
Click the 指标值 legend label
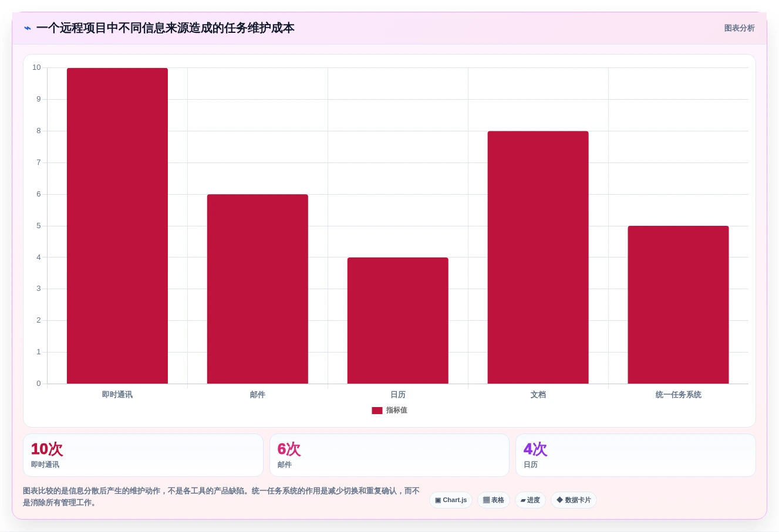coord(396,411)
